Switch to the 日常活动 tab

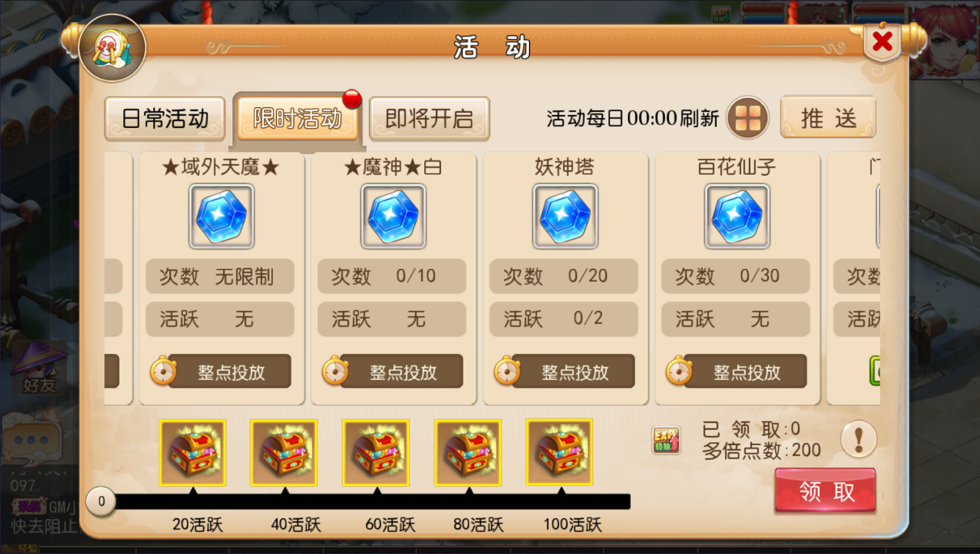[x=165, y=119]
